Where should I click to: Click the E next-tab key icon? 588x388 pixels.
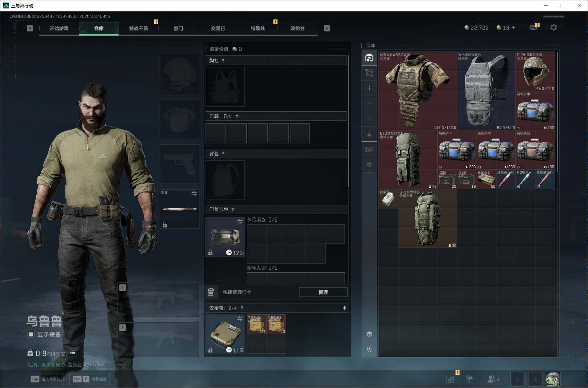point(327,28)
